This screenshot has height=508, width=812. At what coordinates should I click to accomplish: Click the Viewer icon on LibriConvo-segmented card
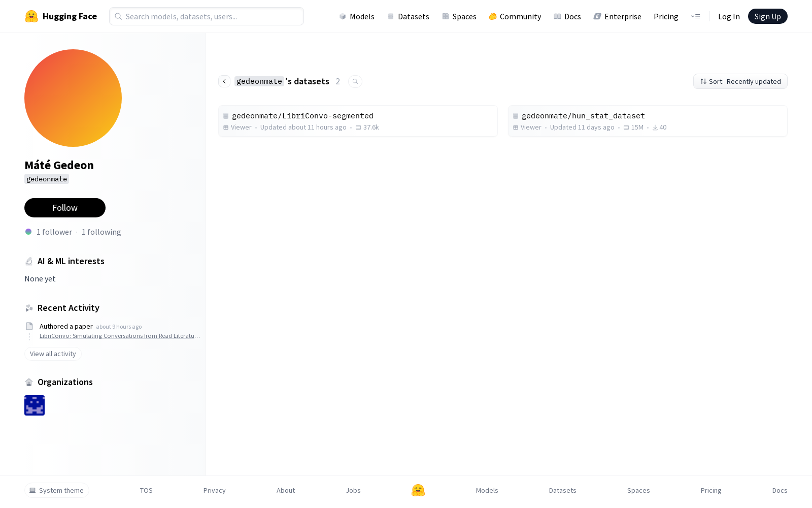coord(226,128)
